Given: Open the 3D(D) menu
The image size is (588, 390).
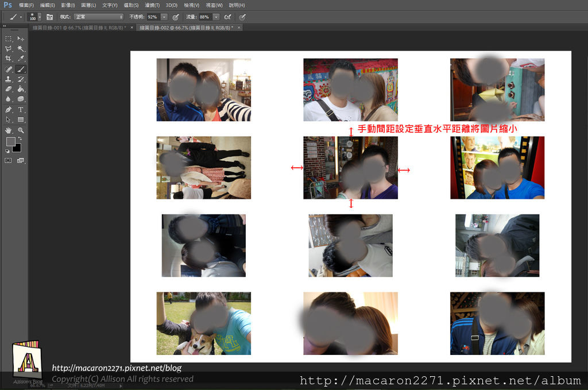Looking at the screenshot, I should [172, 5].
